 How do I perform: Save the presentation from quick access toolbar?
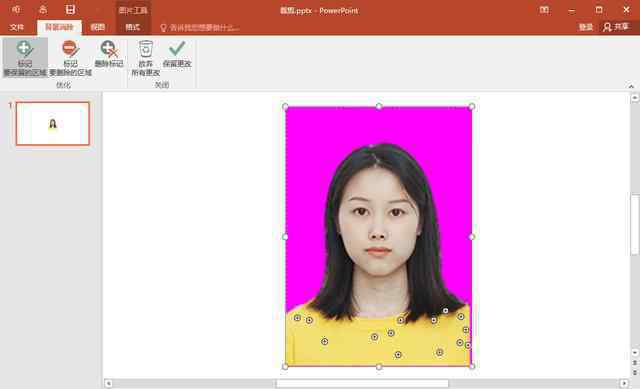click(70, 10)
